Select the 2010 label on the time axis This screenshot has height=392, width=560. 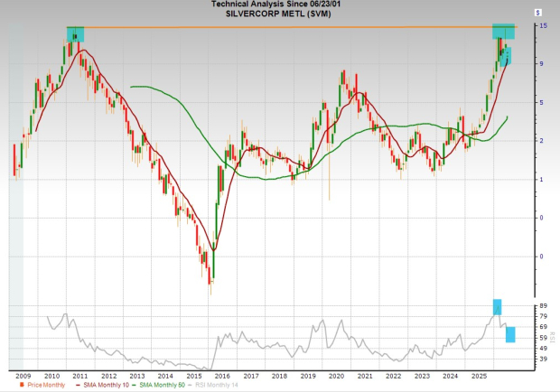click(x=51, y=376)
